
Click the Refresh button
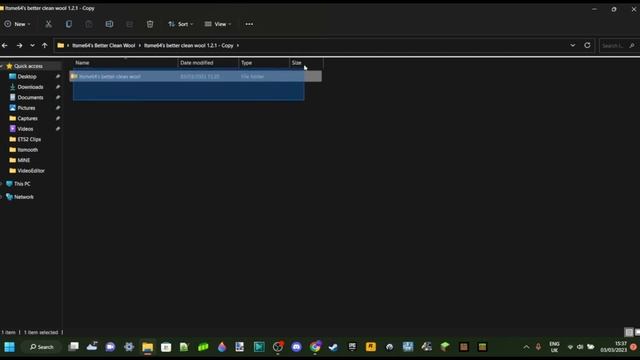coord(587,45)
